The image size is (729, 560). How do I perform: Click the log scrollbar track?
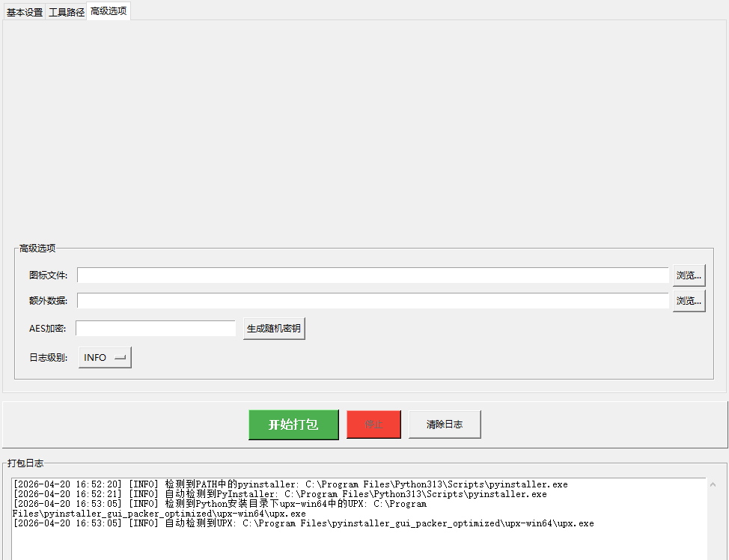coord(713,524)
